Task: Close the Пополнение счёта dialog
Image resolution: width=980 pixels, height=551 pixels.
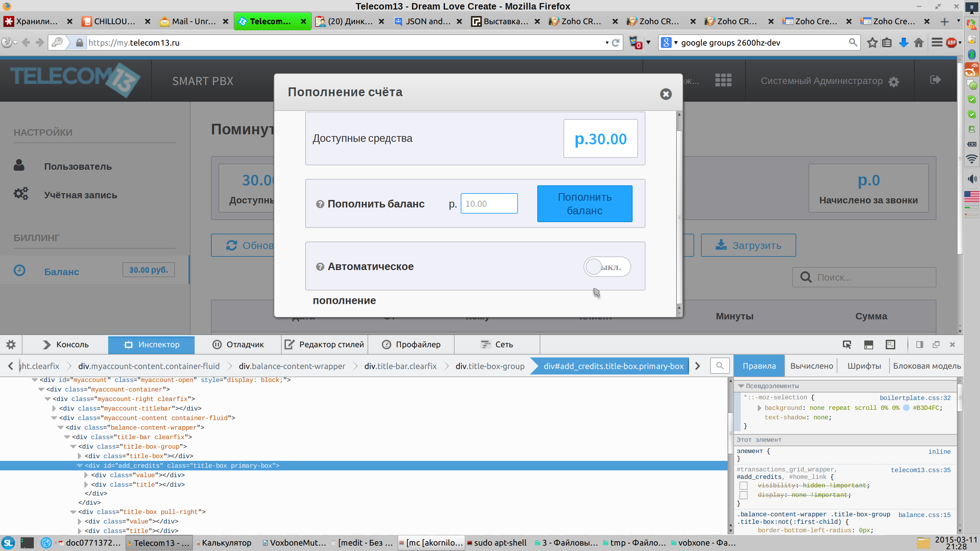Action: click(665, 94)
